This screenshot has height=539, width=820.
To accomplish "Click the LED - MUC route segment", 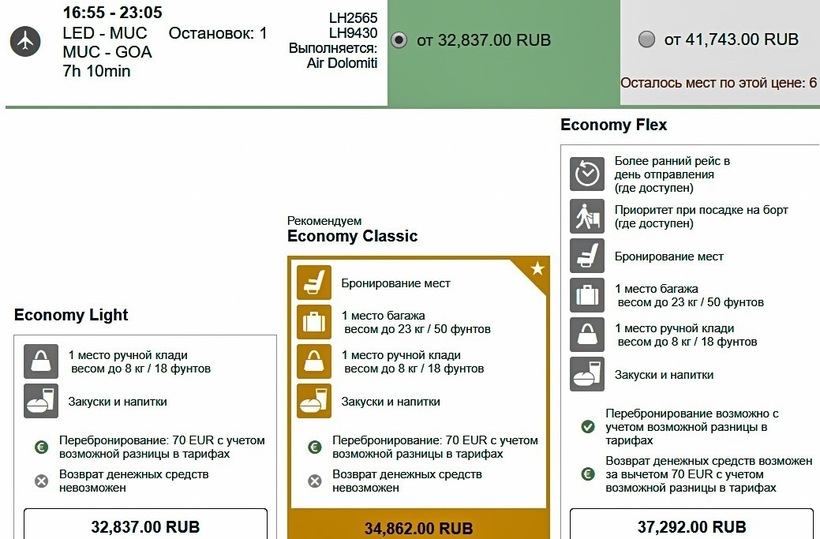I will (x=105, y=33).
